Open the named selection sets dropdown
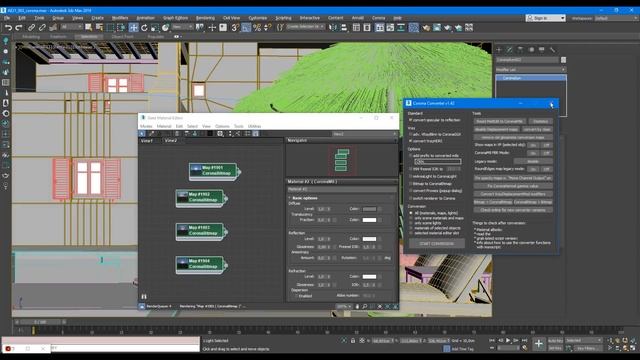 305,27
